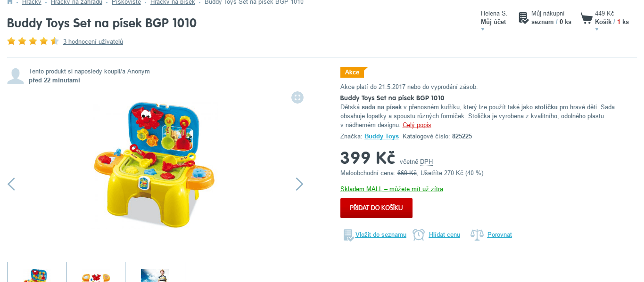Screen dimensions: 644x282
Task: Open the Celý popis link
Action: [417, 125]
